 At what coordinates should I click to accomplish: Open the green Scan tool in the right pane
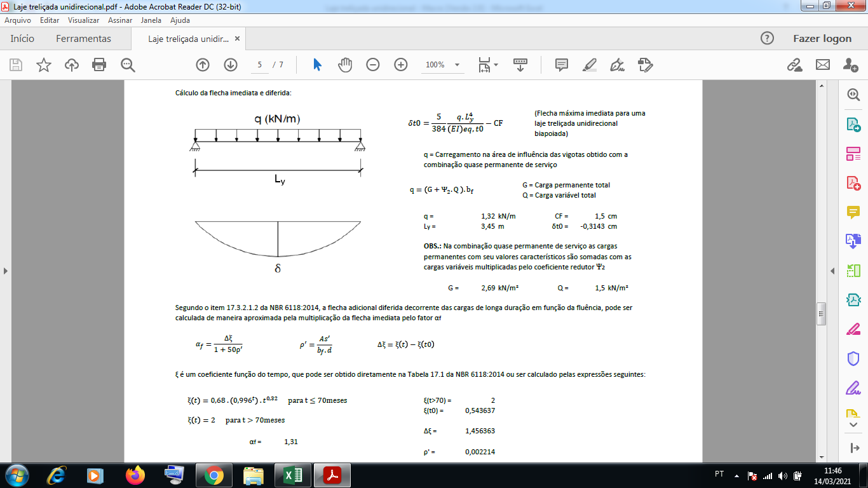tap(853, 271)
